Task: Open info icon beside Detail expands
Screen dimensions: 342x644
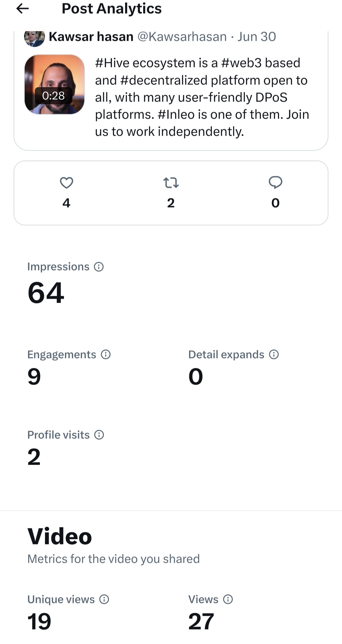Action: (x=274, y=355)
